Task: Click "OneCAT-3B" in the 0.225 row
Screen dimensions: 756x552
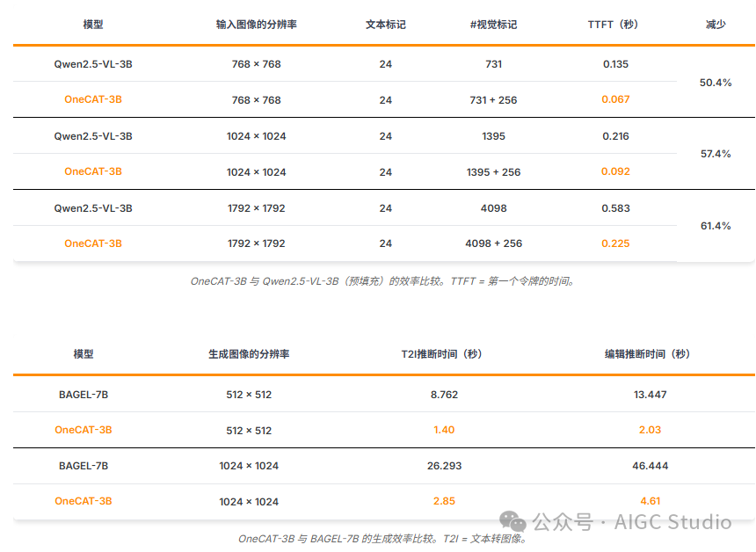Action: coord(93,243)
